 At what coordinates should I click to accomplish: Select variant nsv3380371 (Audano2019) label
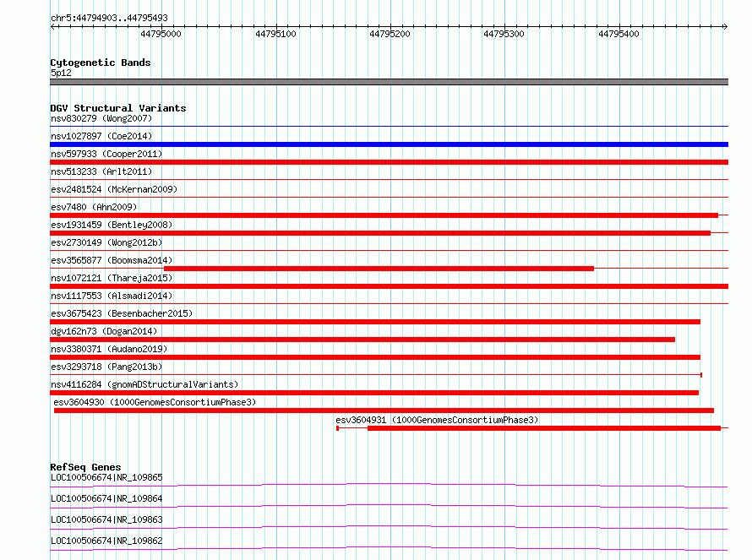109,349
